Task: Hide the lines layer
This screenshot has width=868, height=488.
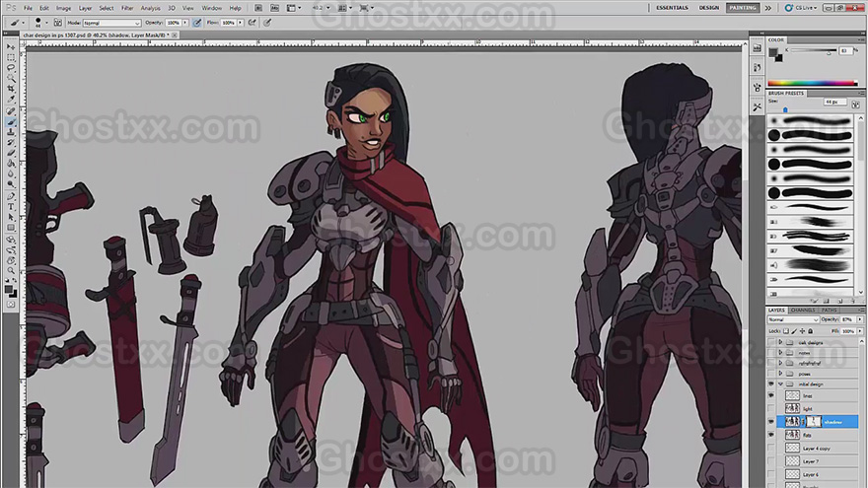Action: pyautogui.click(x=771, y=395)
